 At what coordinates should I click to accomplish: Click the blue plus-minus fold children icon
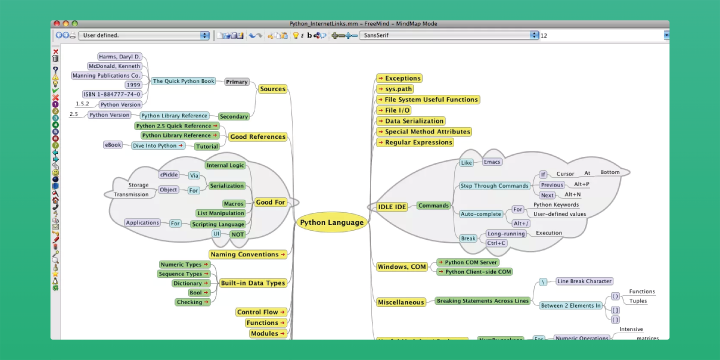pos(351,35)
